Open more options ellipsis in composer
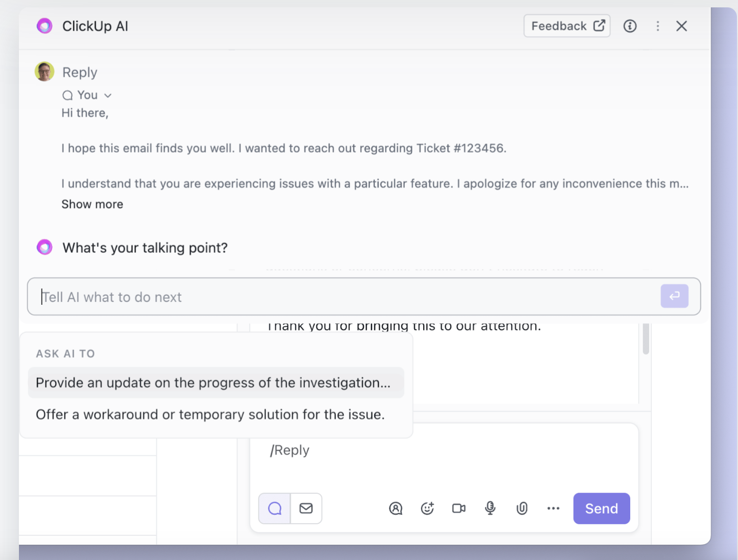The height and width of the screenshot is (560, 738). click(553, 508)
